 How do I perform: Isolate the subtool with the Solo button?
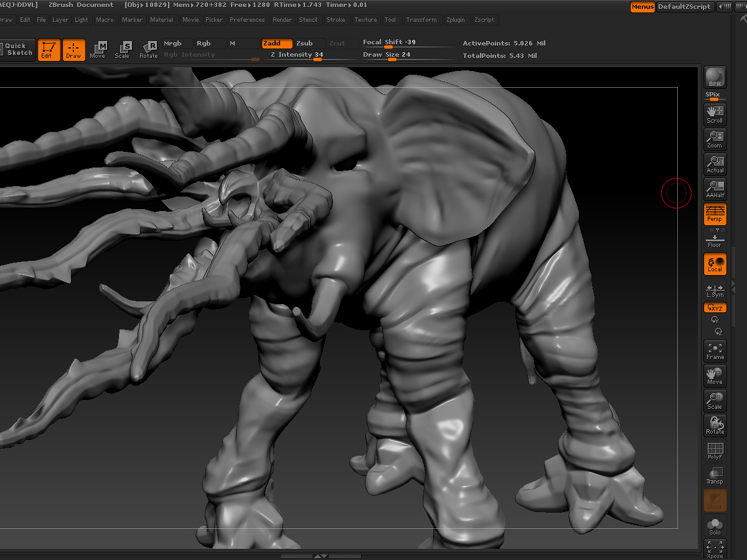715,525
